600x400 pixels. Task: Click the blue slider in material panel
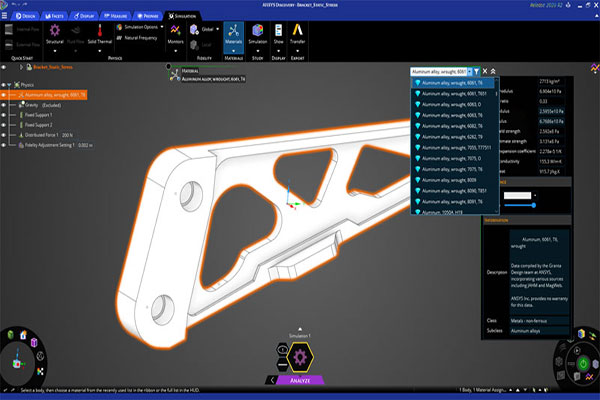pos(534,205)
